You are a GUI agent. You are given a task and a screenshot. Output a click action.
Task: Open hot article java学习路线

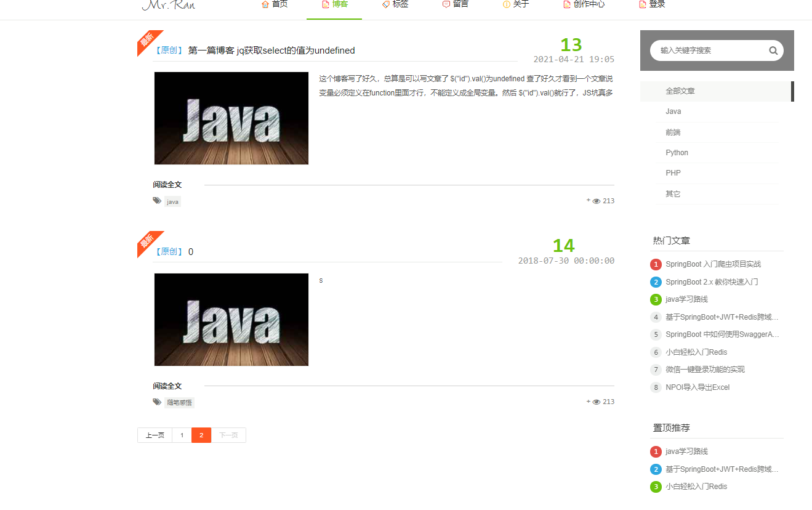(x=687, y=299)
